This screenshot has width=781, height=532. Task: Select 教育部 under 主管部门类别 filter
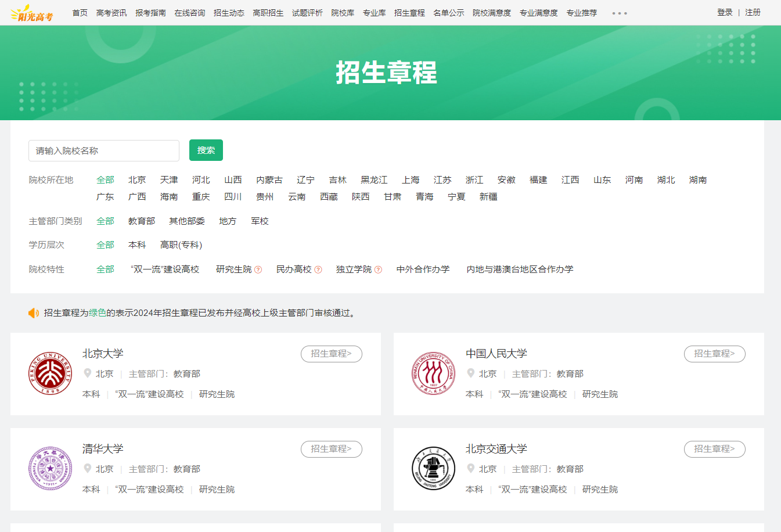[142, 221]
